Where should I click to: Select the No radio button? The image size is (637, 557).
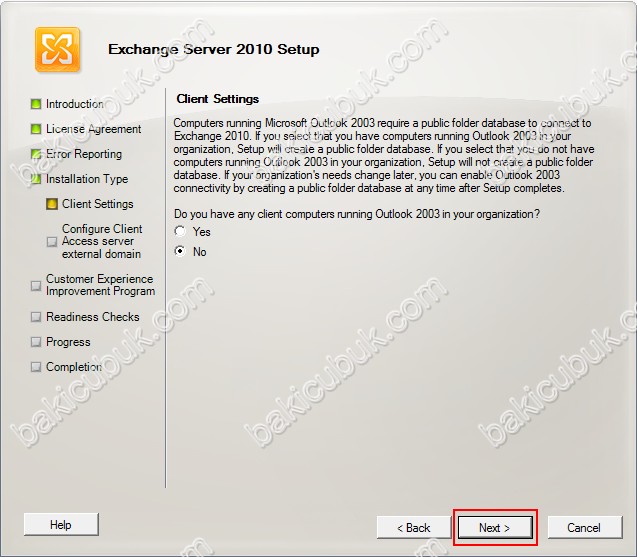click(x=180, y=251)
